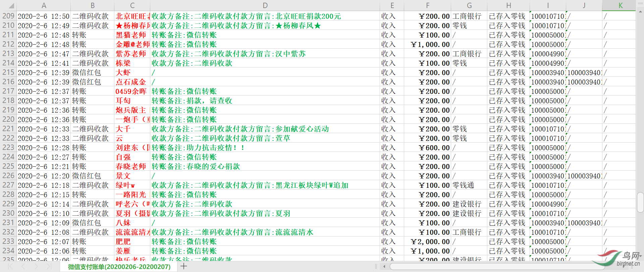
Task: Click the tab bar split handle
Action: tap(376, 267)
